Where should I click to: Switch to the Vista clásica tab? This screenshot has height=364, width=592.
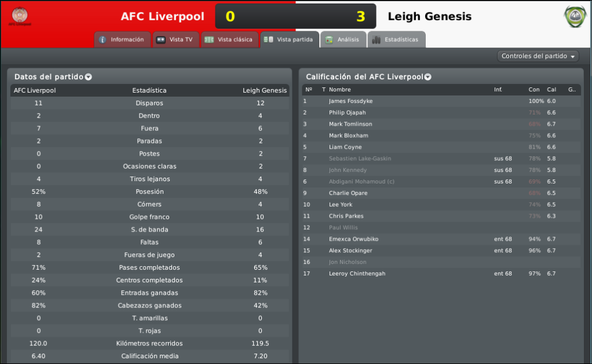coord(229,39)
